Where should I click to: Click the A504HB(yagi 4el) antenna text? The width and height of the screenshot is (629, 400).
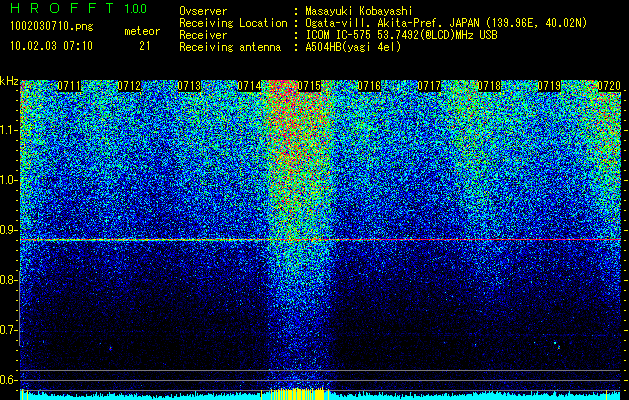tap(353, 47)
